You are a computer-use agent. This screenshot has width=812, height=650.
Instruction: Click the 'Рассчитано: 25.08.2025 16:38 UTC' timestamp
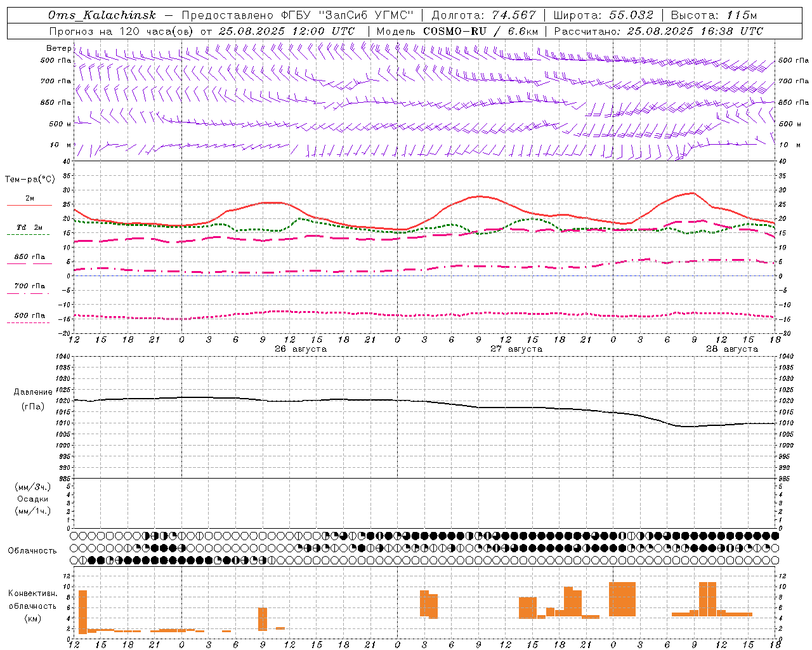click(x=658, y=31)
